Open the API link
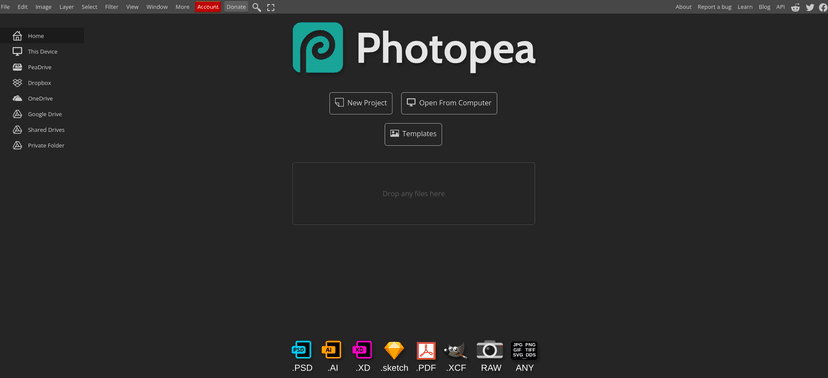Screen dimensions: 828x378 [x=780, y=7]
